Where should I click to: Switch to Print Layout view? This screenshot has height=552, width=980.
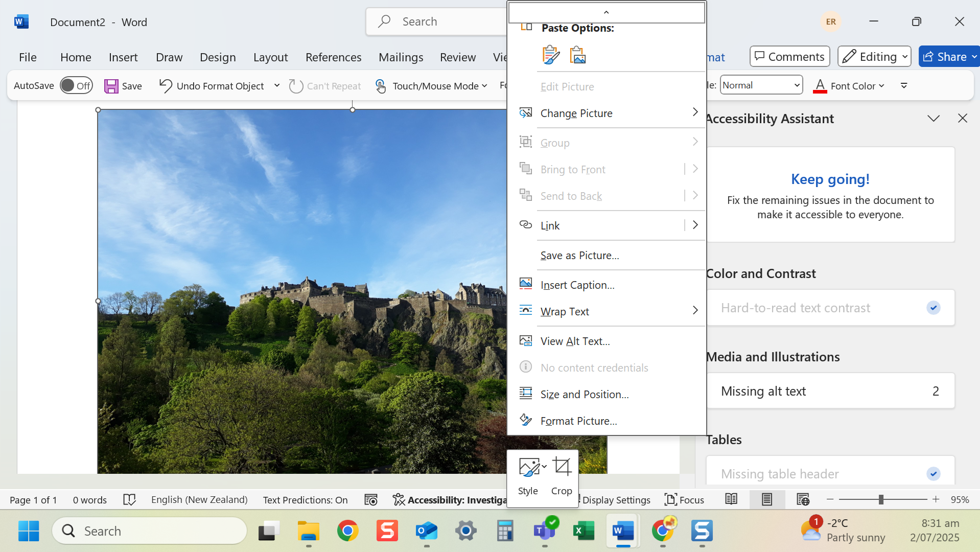point(766,499)
